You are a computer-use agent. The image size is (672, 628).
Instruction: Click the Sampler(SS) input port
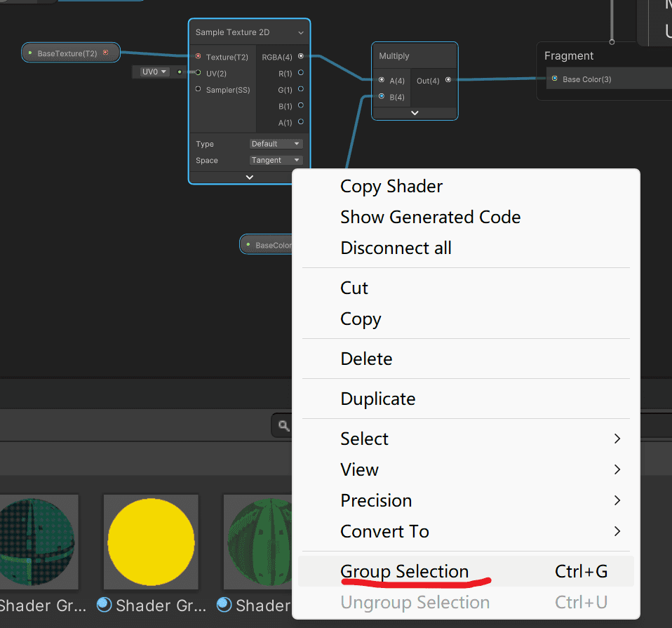[198, 89]
